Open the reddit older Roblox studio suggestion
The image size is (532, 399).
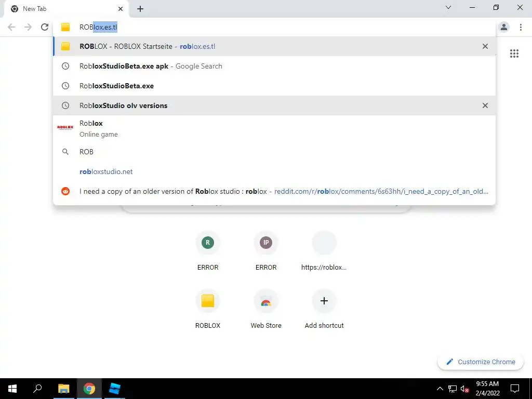[x=274, y=191]
